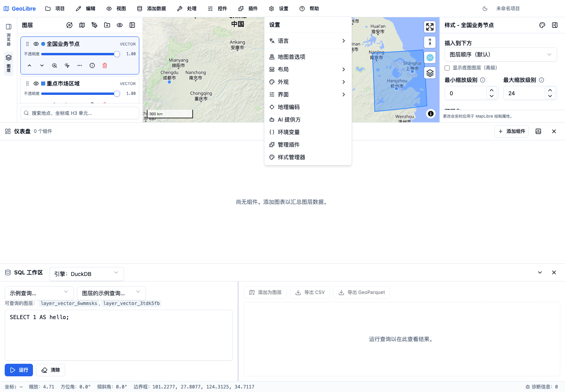Move 全国业务节点 layer up

[x=29, y=65]
